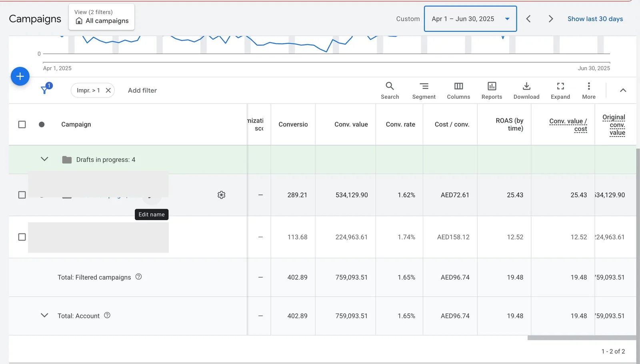The image size is (640, 364).
Task: Sort by ROAS (by time) column header
Action: tap(509, 124)
